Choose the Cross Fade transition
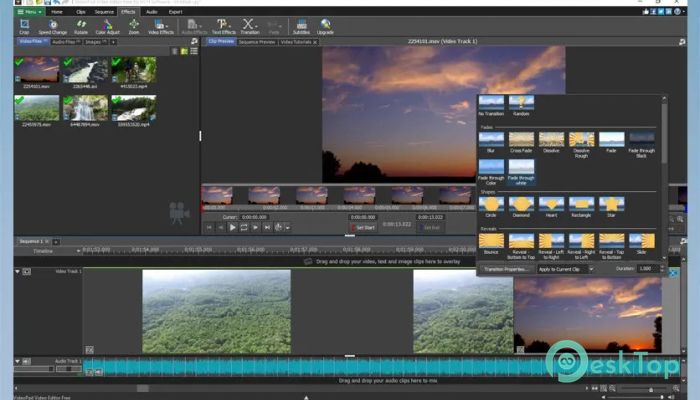 pyautogui.click(x=521, y=142)
